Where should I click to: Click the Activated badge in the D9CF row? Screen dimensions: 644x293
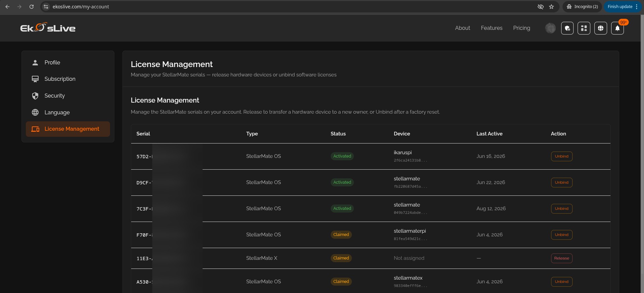(x=342, y=182)
